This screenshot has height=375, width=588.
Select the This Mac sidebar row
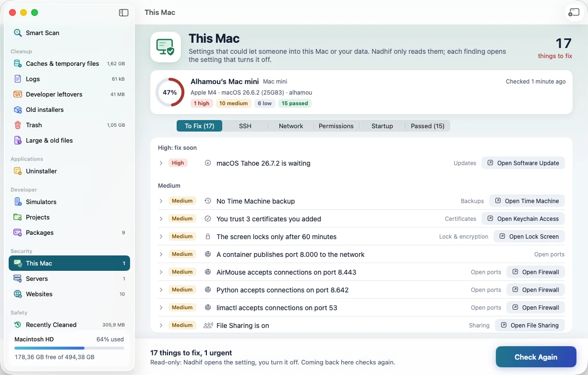69,263
